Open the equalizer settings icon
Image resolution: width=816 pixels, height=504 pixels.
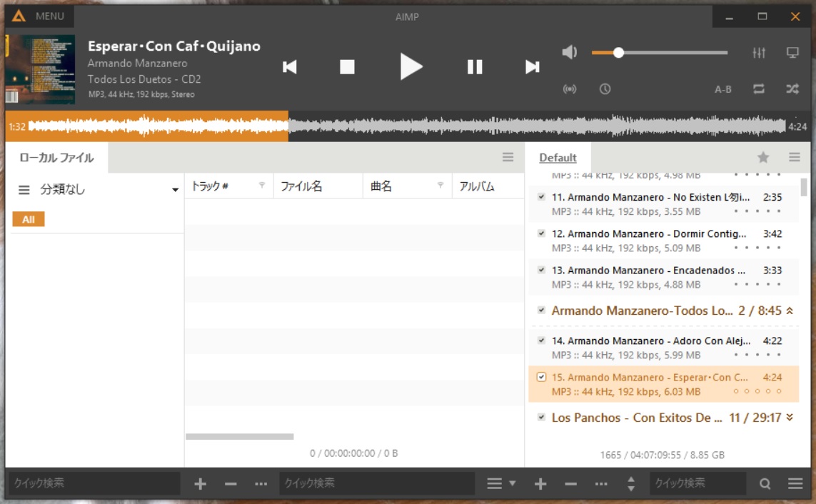tap(759, 53)
